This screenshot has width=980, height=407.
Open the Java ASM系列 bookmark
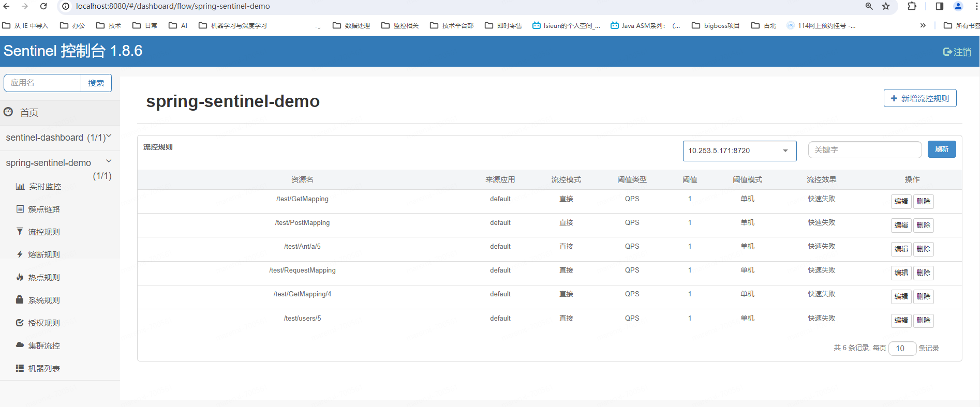coord(645,25)
